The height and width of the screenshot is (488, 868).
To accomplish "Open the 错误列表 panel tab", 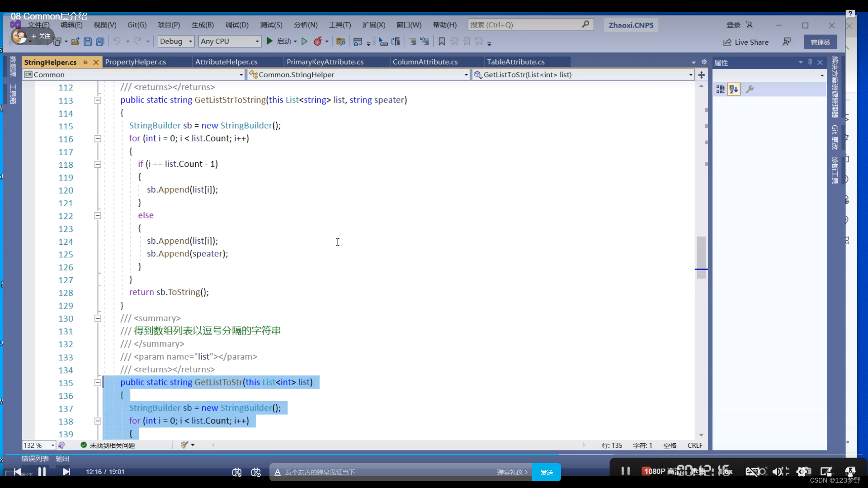I will tap(35, 459).
